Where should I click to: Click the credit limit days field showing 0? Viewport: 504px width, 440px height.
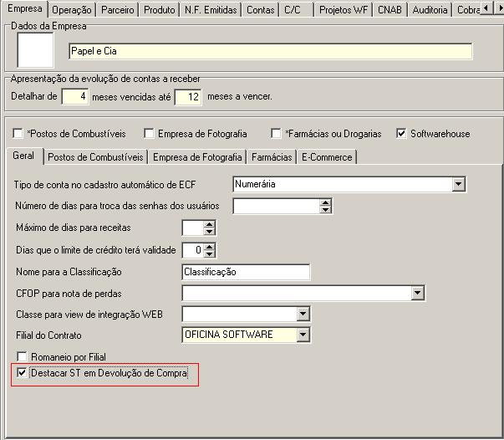point(193,250)
